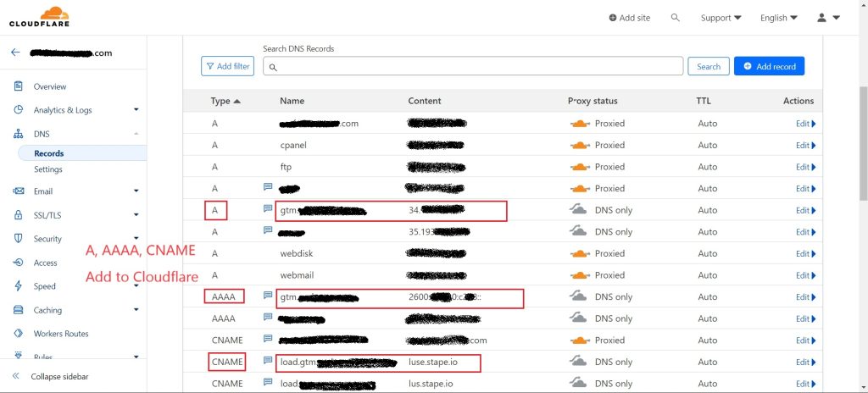Viewport: 868px width, 393px height.
Task: Click Collapse sidebar text
Action: 59,376
